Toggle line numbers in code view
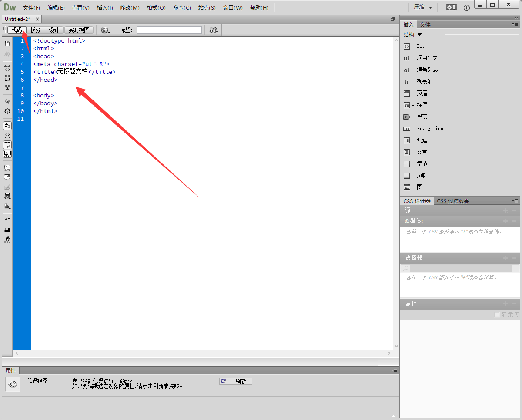The width and height of the screenshot is (522, 420). point(7,126)
